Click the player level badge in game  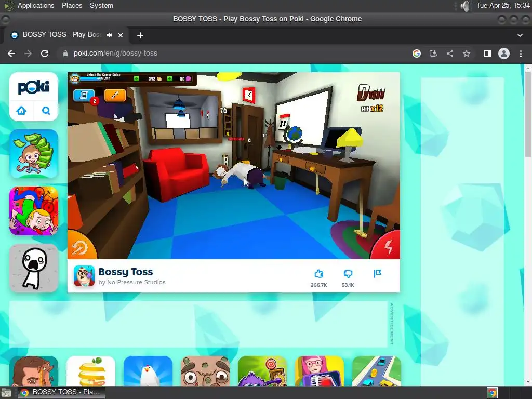(74, 78)
